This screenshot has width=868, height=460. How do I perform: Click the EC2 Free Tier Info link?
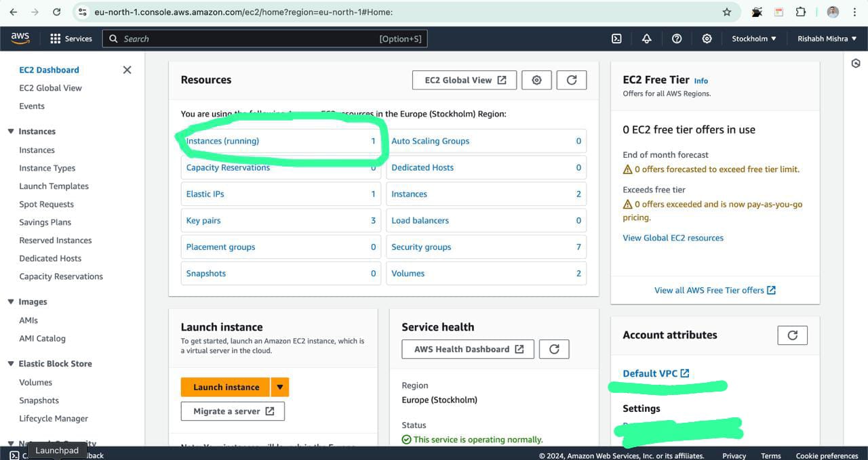click(x=701, y=81)
